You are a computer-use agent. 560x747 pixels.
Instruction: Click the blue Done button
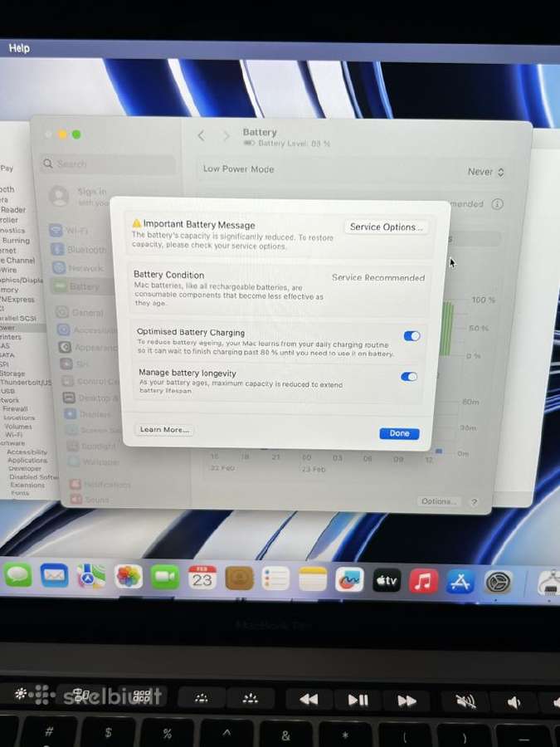tap(399, 433)
